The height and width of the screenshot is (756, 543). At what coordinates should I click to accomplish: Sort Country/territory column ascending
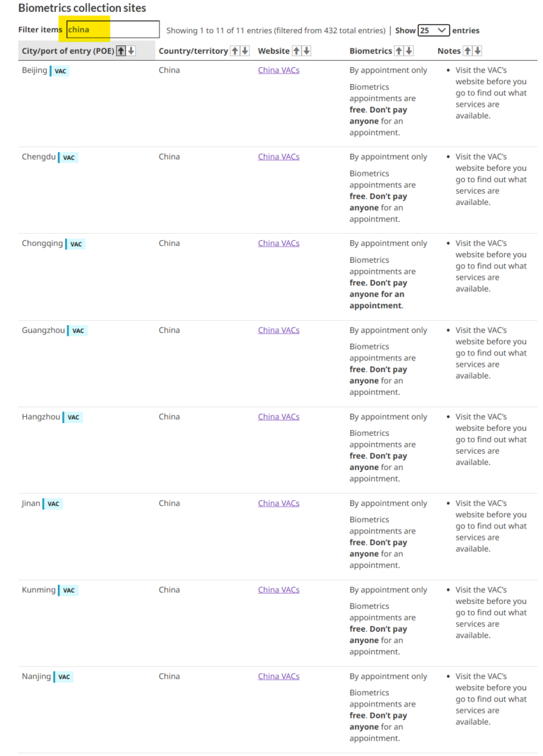tap(235, 51)
